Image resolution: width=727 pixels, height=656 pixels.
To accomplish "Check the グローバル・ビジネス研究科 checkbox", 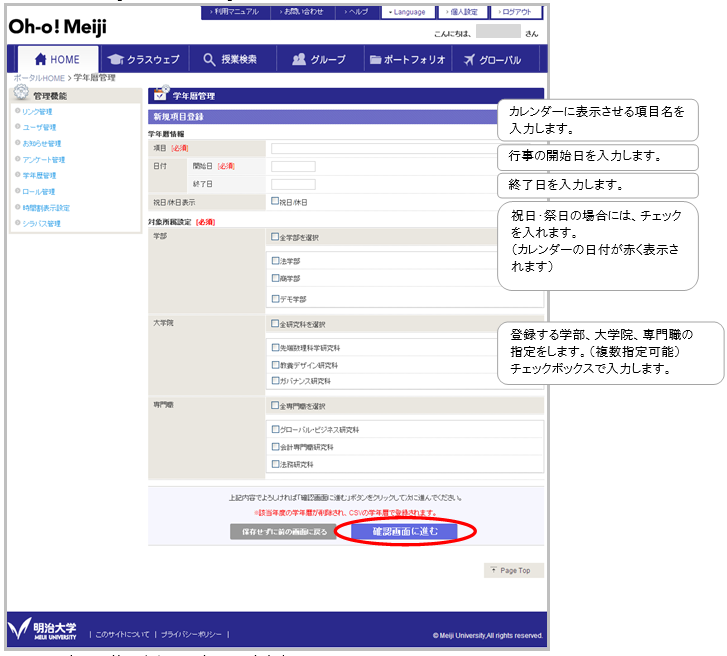I will (275, 429).
